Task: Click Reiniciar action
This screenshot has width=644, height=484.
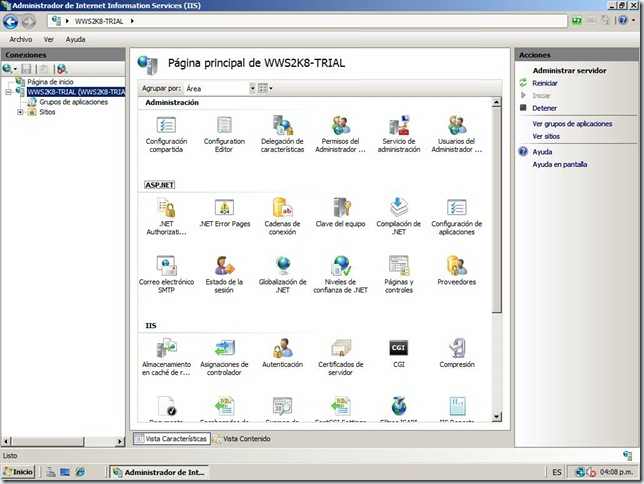Action: point(545,83)
